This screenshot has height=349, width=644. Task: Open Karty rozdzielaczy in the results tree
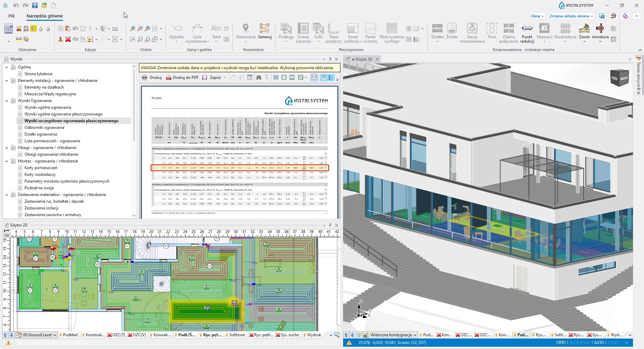40,174
